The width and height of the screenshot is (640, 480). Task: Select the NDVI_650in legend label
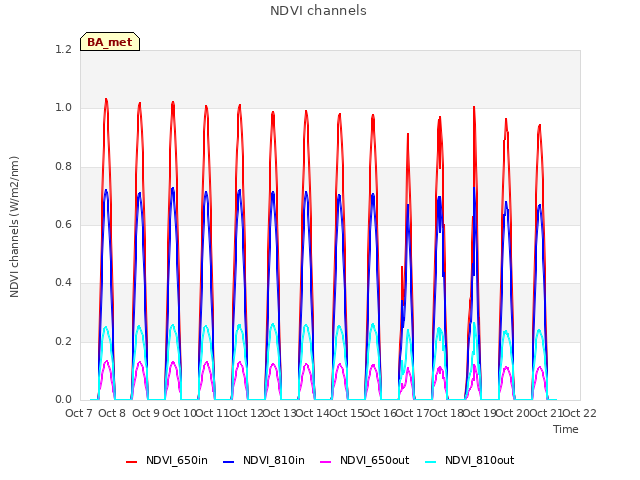pos(177,460)
